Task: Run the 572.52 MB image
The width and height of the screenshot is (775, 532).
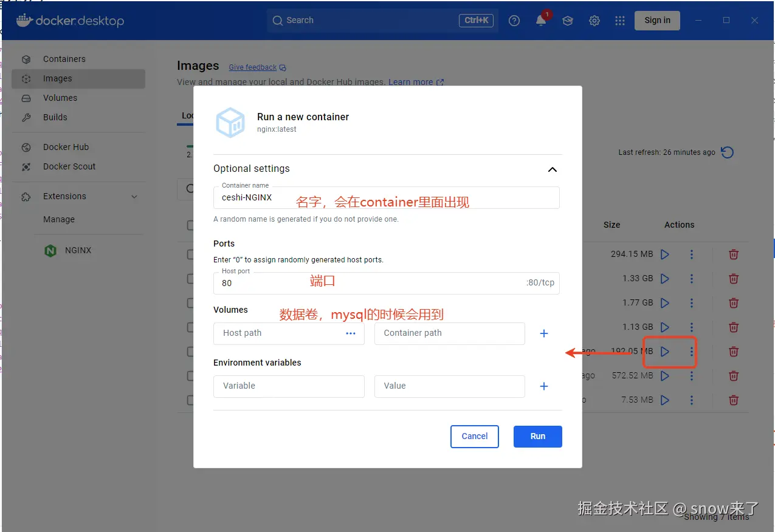Action: (665, 376)
